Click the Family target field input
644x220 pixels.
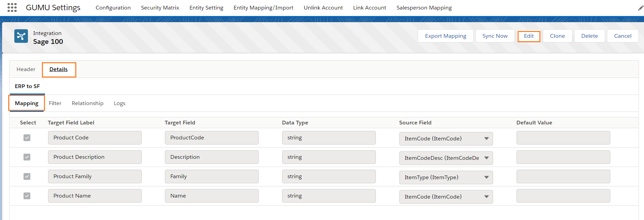212,176
